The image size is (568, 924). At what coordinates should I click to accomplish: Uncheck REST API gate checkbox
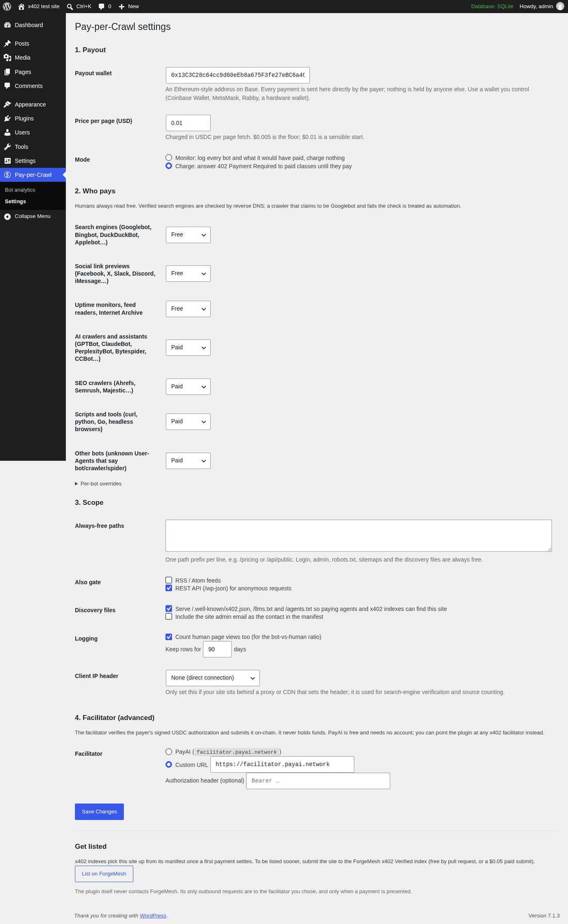[169, 588]
